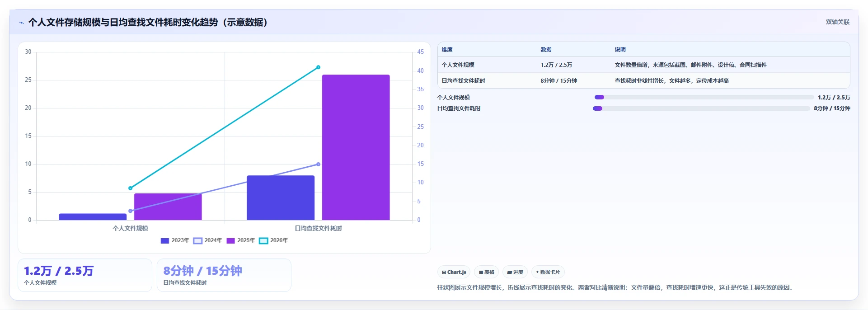Viewport: 868px width, 310px height.
Task: Click the light-purple line's end data point
Action: (x=318, y=164)
